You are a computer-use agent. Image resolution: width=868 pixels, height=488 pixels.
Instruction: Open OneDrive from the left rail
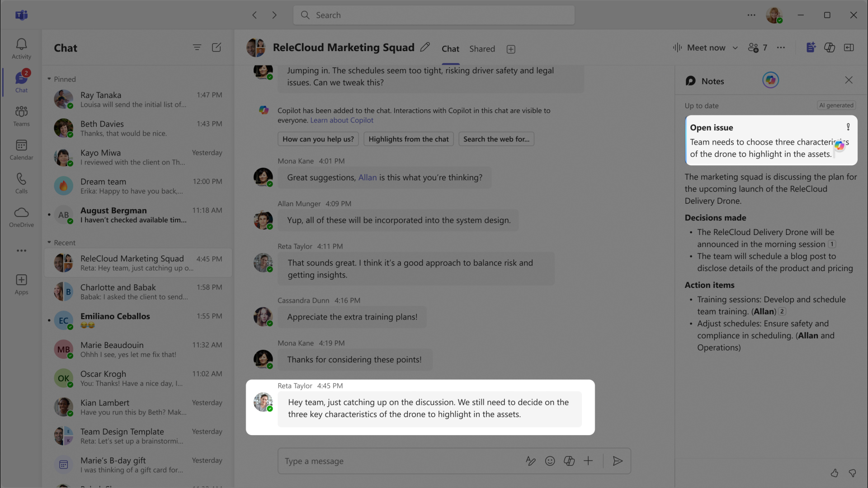[21, 217]
